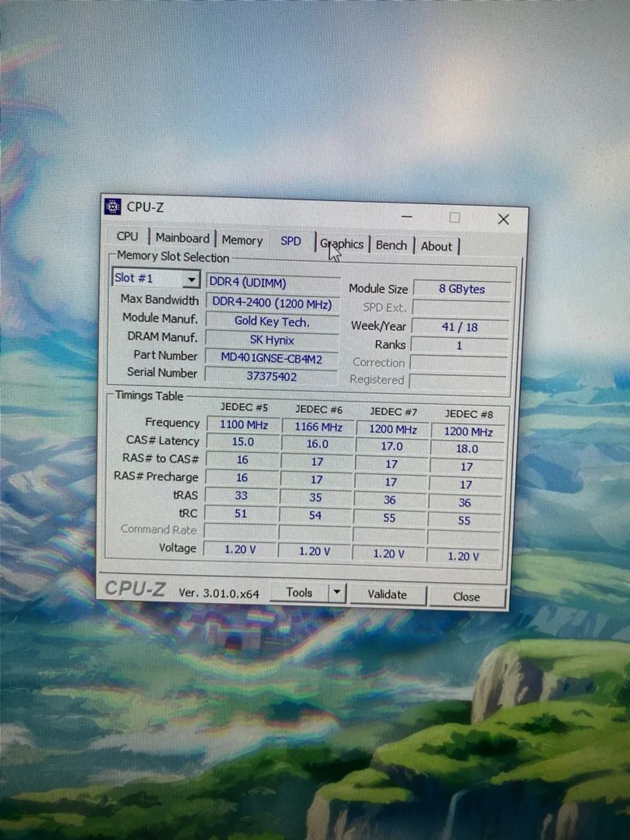630x840 pixels.
Task: Click the 1166 MHz frequency cell
Action: pyautogui.click(x=318, y=427)
